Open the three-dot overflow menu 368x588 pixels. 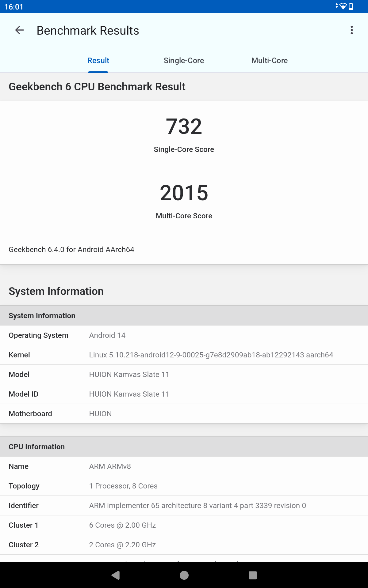pyautogui.click(x=351, y=30)
